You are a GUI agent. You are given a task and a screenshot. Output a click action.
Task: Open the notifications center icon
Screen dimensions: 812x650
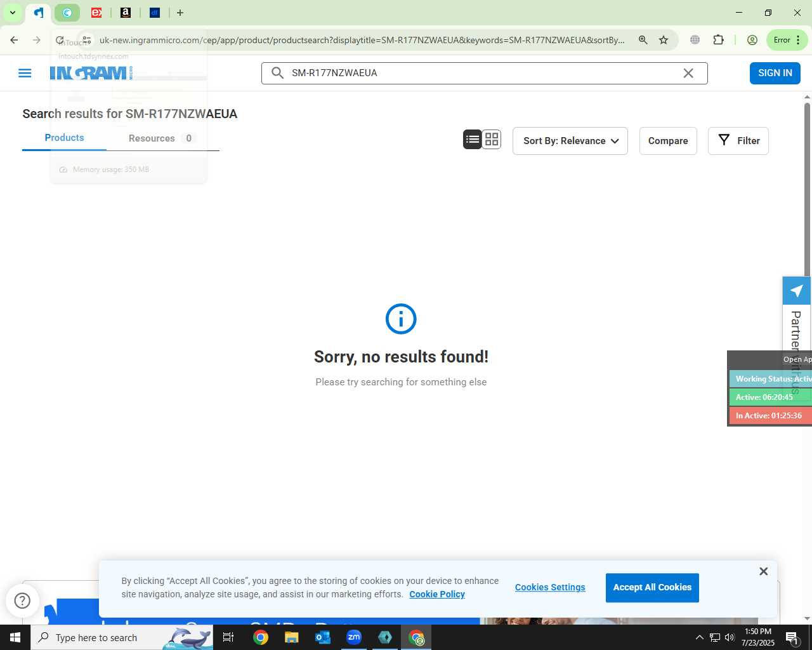pos(792,637)
